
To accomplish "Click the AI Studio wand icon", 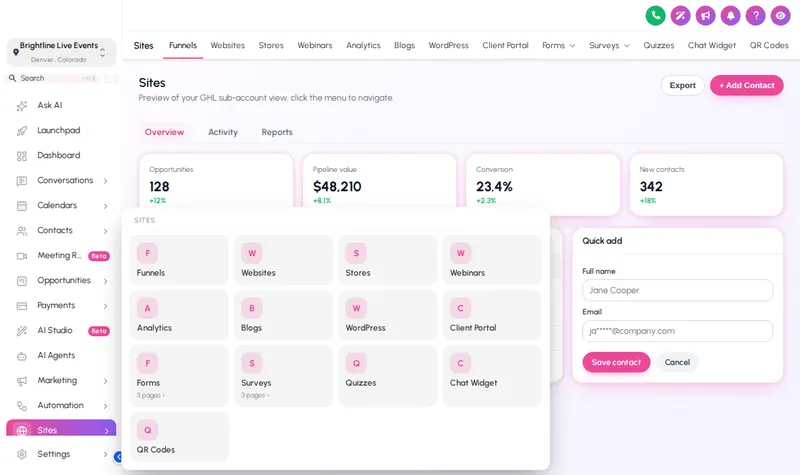I will pyautogui.click(x=22, y=331).
